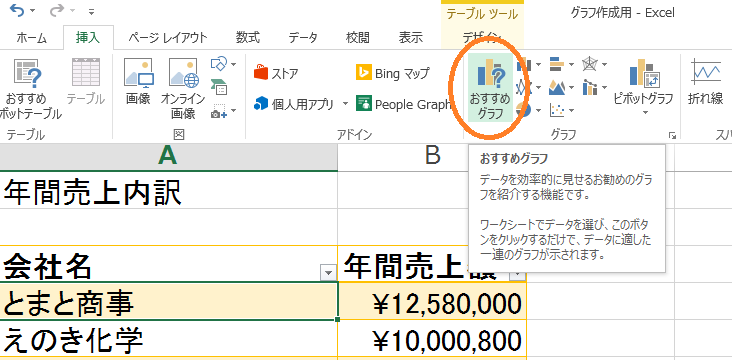Open Bing Maps (Bing マップ) add-in
Screen dimensions: 732x360
[393, 73]
